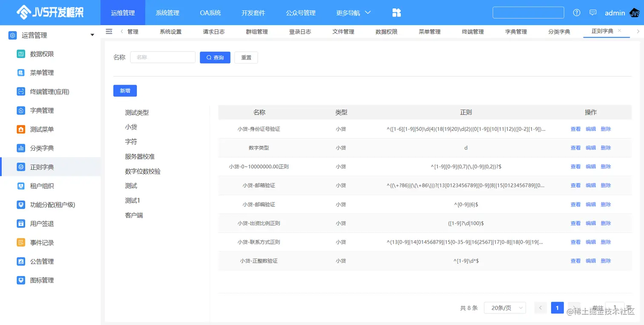Image resolution: width=644 pixels, height=325 pixels.
Task: Click the 正则字典 sidebar icon
Action: point(21,167)
